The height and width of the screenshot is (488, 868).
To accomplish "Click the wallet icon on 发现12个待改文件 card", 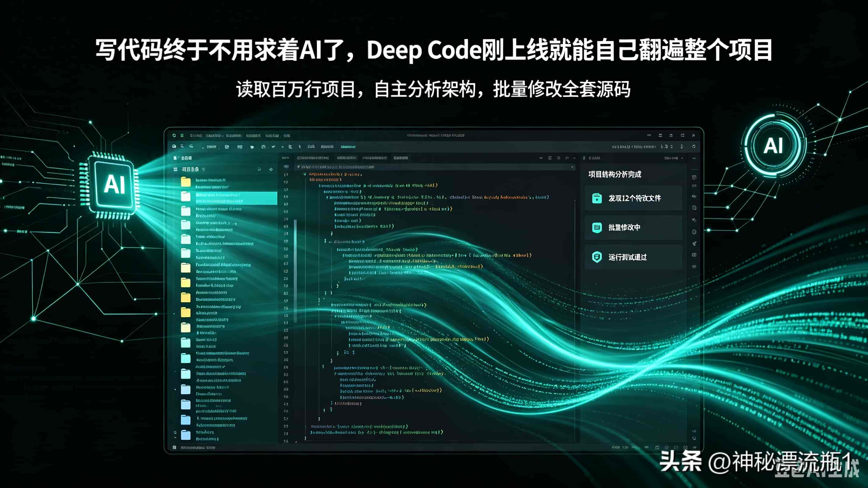I will (x=597, y=198).
